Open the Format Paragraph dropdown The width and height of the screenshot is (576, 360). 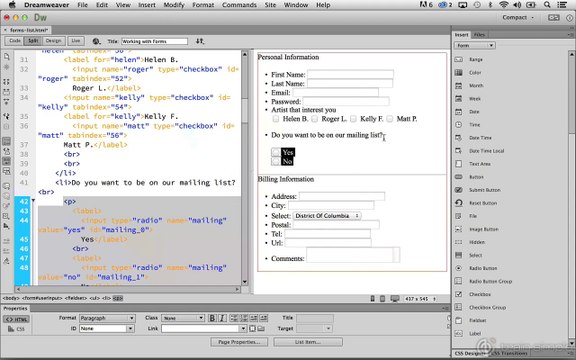[x=107, y=318]
